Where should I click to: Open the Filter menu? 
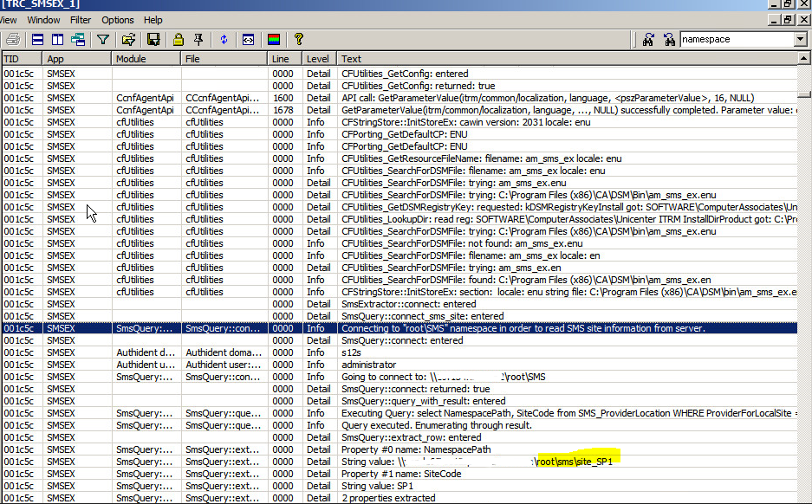point(81,20)
